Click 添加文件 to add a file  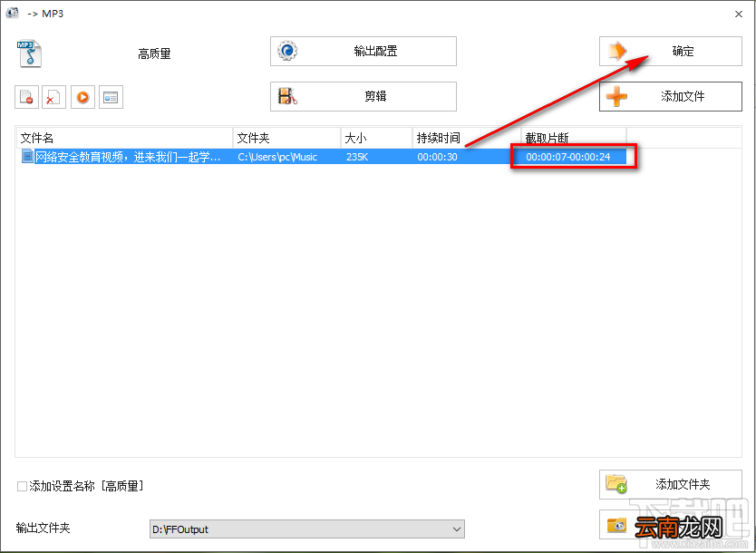tap(670, 96)
